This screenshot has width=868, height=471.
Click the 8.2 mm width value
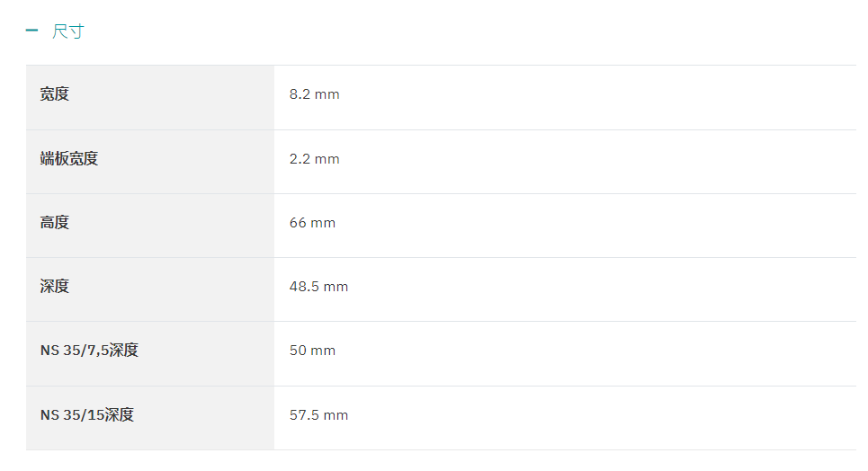click(314, 94)
